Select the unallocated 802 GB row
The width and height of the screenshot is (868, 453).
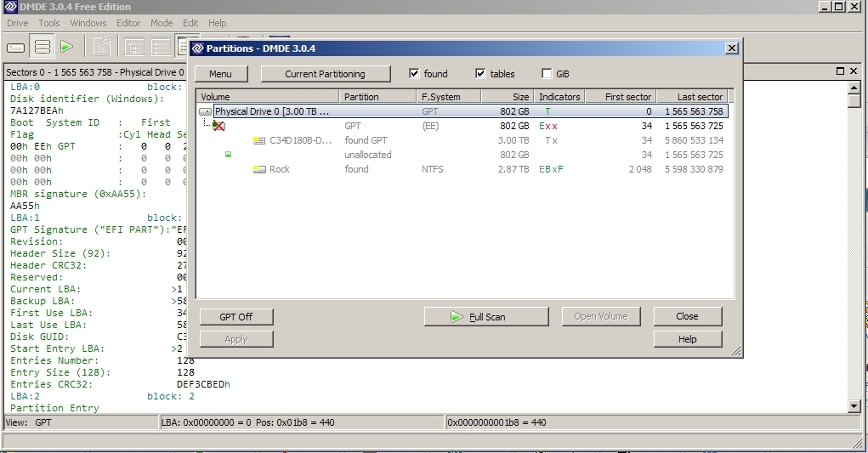tap(462, 155)
